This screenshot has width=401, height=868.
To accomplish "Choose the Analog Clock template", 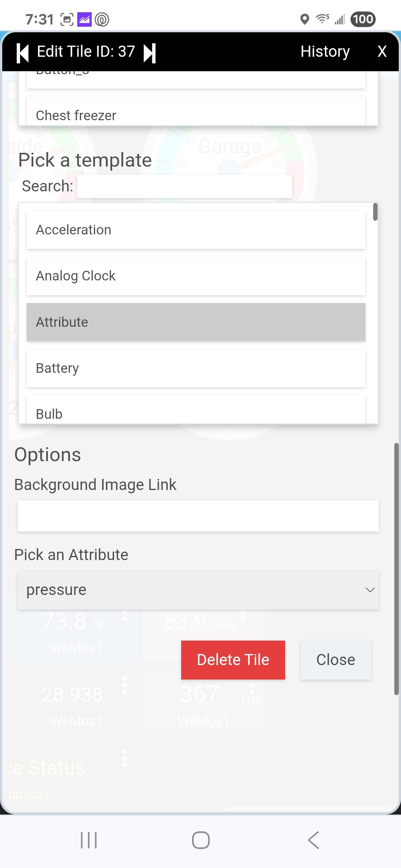I will click(196, 276).
